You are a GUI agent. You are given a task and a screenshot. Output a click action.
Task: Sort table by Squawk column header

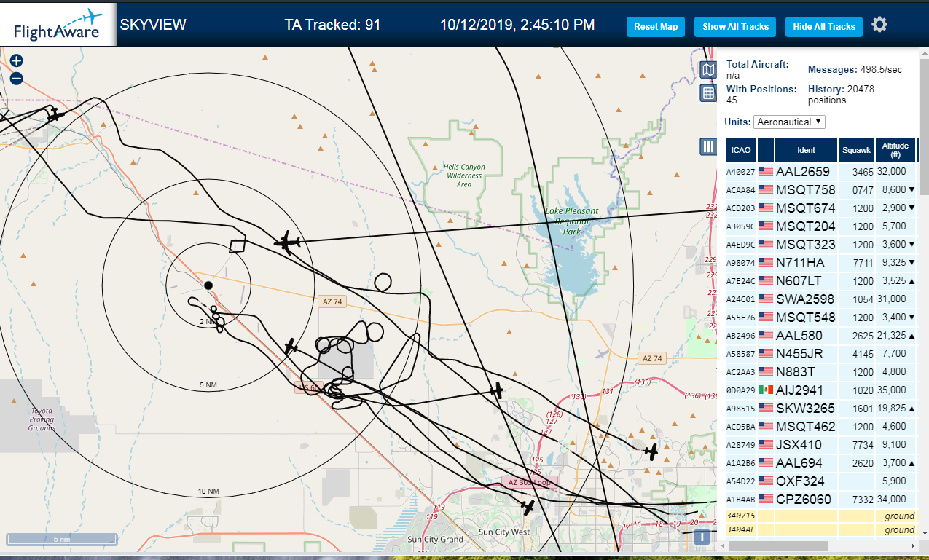(x=856, y=150)
